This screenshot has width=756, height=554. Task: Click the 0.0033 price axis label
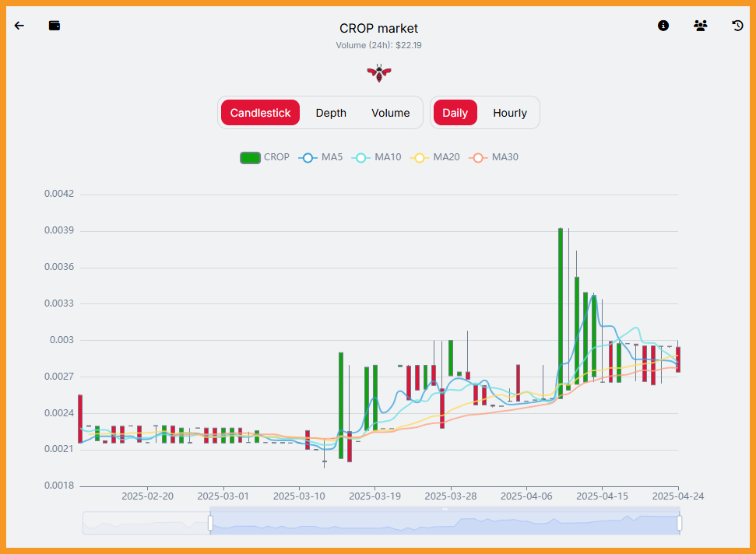pos(59,303)
